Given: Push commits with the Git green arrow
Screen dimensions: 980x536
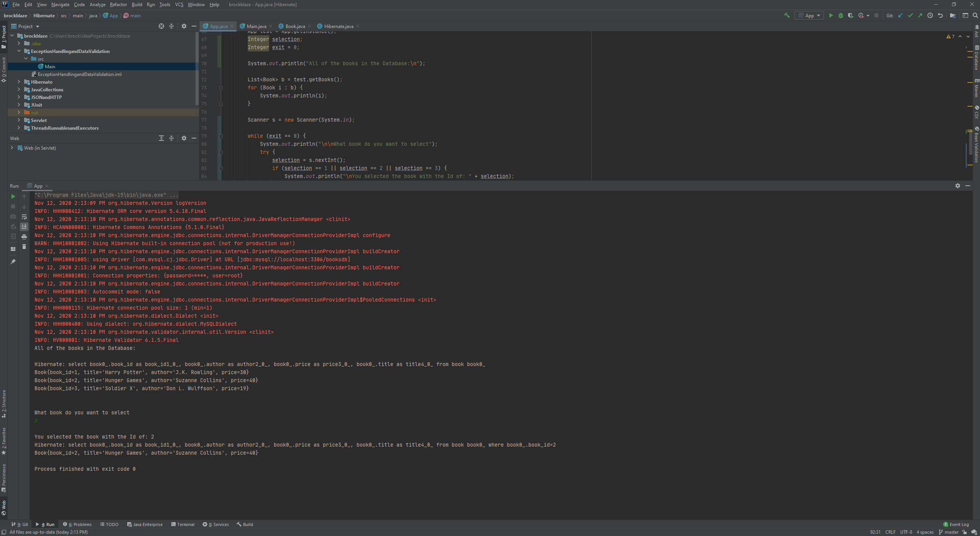Looking at the screenshot, I should click(x=920, y=15).
